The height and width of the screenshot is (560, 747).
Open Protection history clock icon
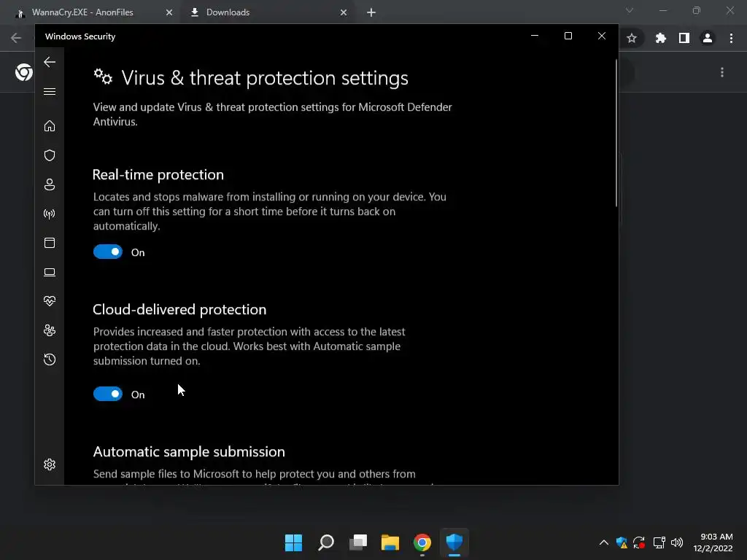point(50,359)
